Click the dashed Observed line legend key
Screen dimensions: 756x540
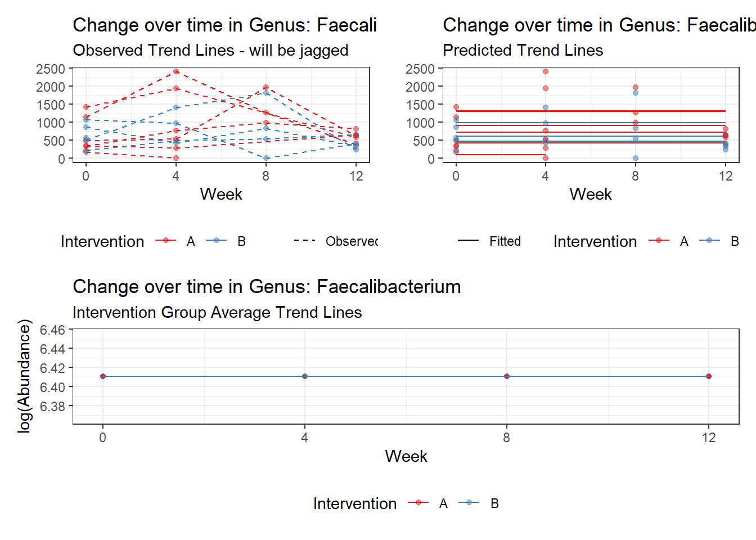tap(304, 241)
